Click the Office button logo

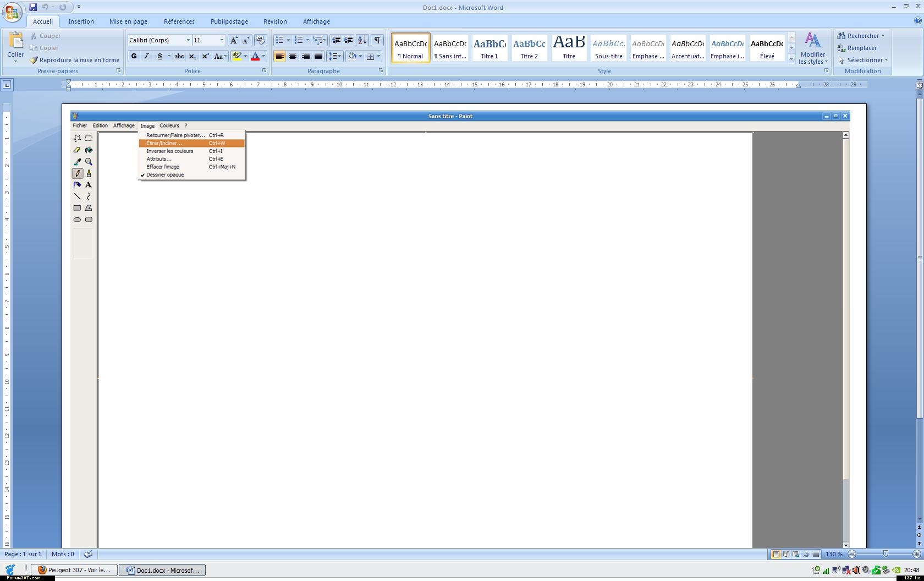(12, 12)
